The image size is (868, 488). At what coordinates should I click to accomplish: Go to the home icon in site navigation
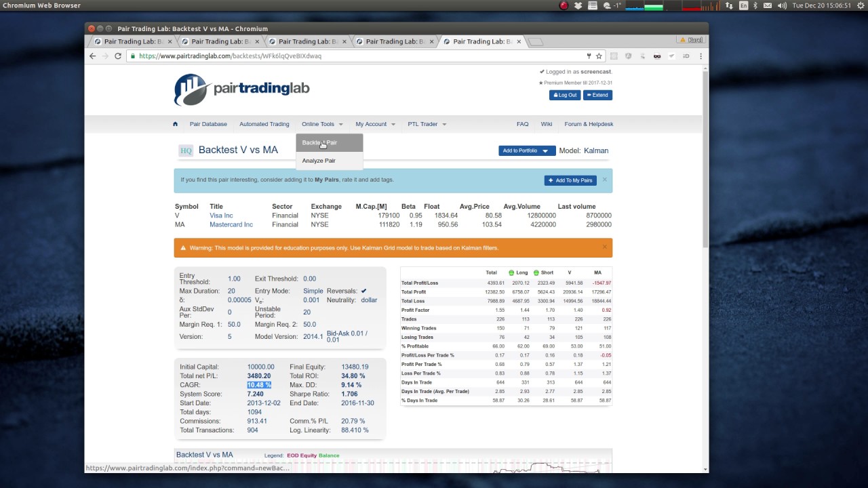click(x=175, y=124)
